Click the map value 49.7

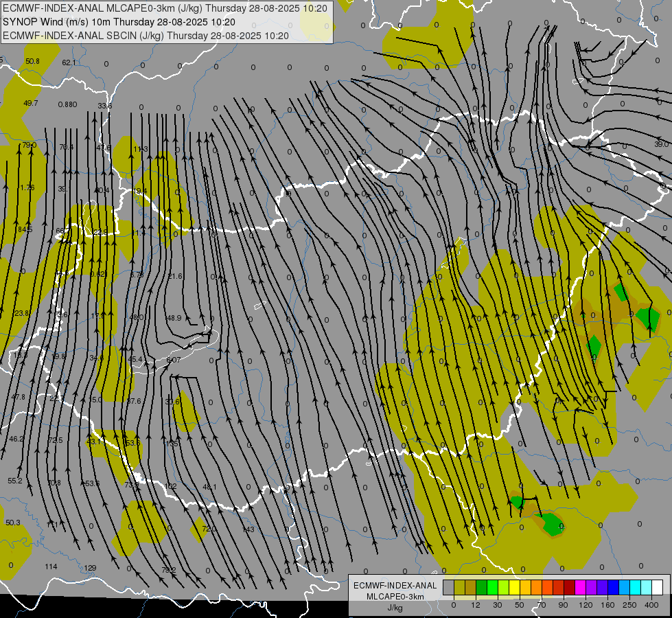pos(31,104)
